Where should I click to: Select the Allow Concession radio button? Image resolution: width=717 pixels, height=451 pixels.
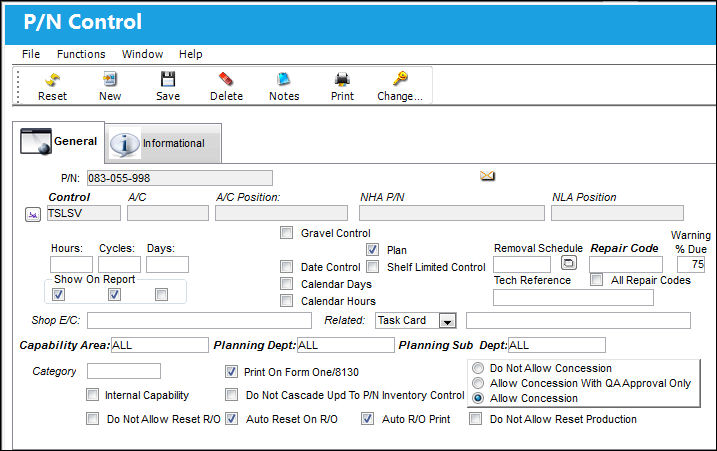tap(478, 398)
